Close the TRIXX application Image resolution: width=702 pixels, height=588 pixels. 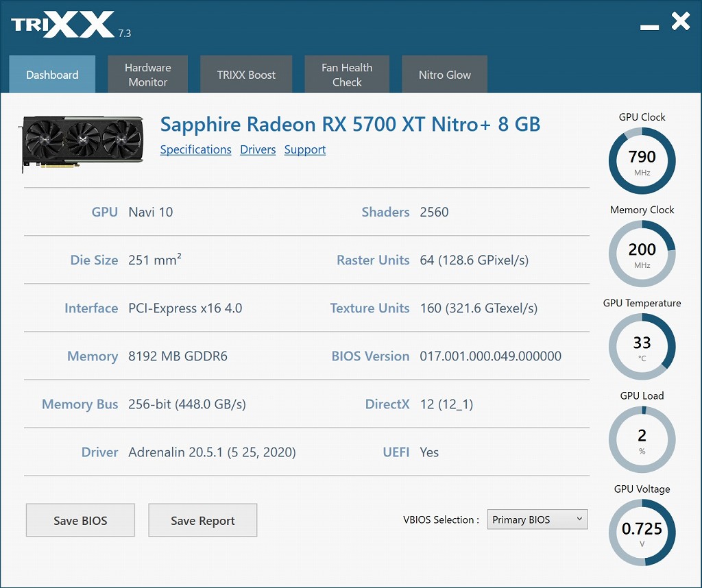point(680,22)
